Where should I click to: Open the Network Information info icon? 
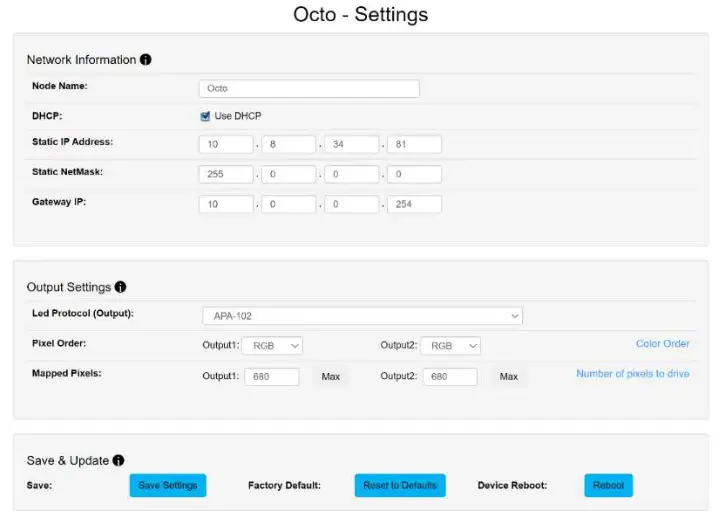point(145,60)
